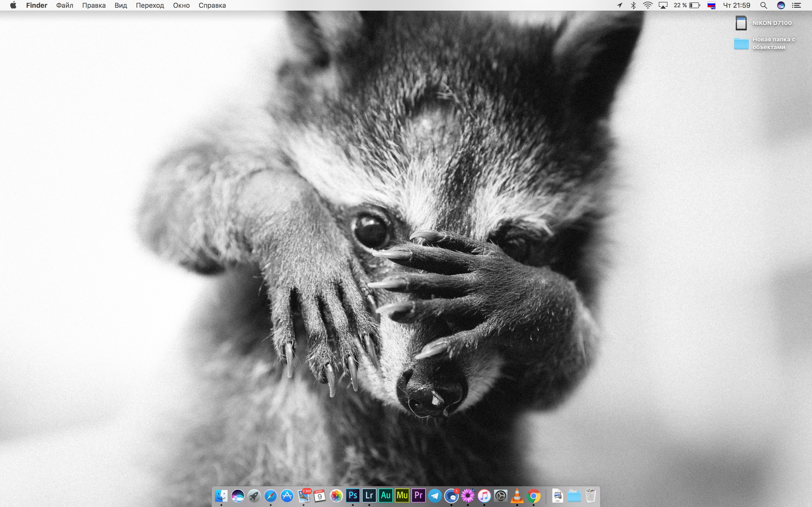
Task: Open System Preferences gear in the Dock
Action: [x=501, y=496]
